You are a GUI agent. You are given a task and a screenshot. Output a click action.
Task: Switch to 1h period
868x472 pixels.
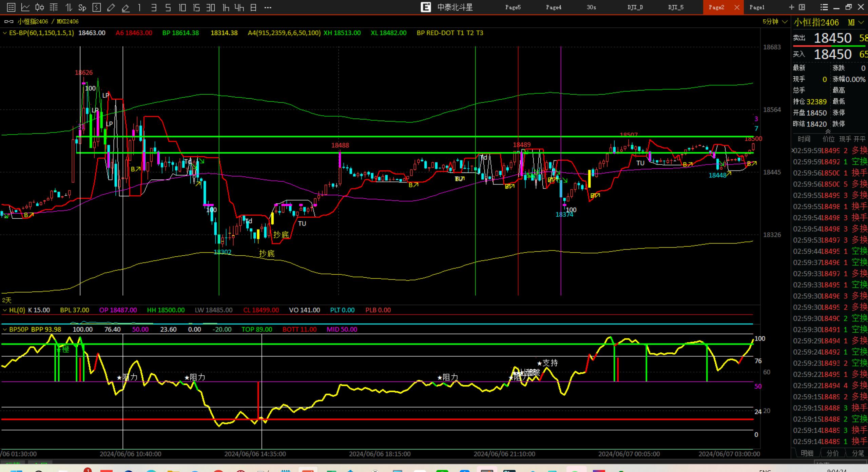point(225,7)
